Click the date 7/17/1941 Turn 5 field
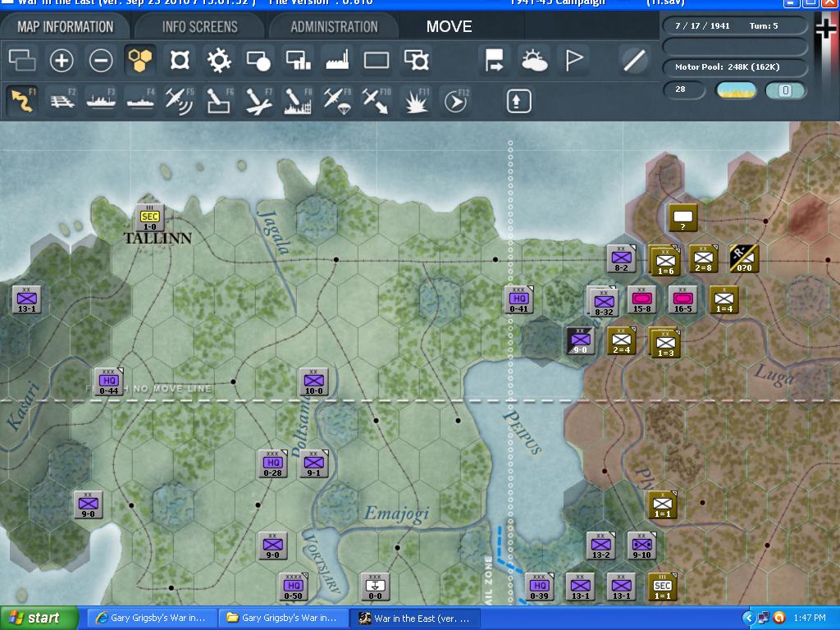 pyautogui.click(x=735, y=25)
